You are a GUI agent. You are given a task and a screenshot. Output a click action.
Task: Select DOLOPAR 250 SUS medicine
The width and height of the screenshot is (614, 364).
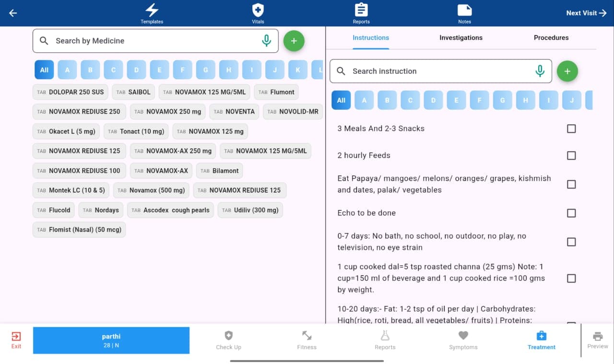pyautogui.click(x=71, y=92)
